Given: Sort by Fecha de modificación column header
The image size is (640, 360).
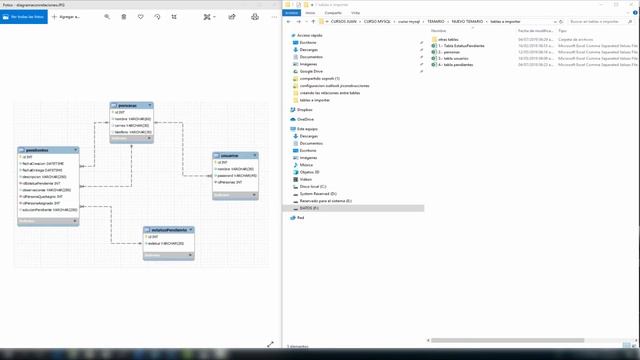Looking at the screenshot, I should point(535,31).
